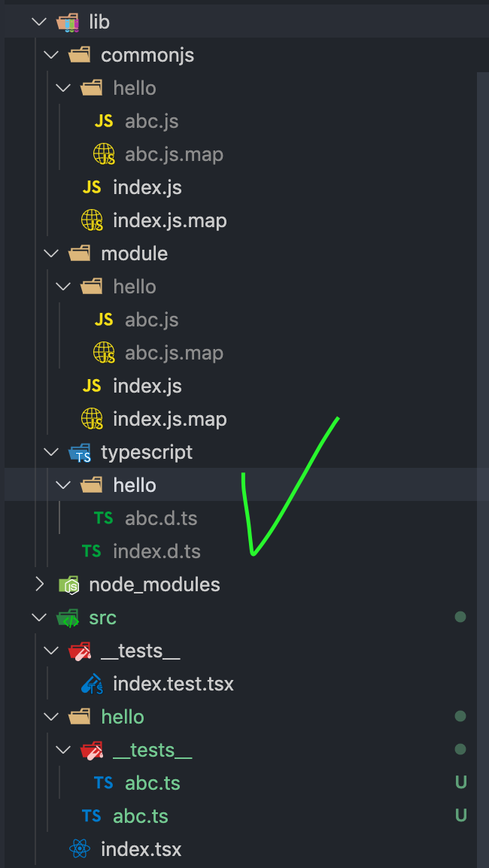Open abc.js.map under module hello
The width and height of the screenshot is (489, 868).
(x=173, y=353)
